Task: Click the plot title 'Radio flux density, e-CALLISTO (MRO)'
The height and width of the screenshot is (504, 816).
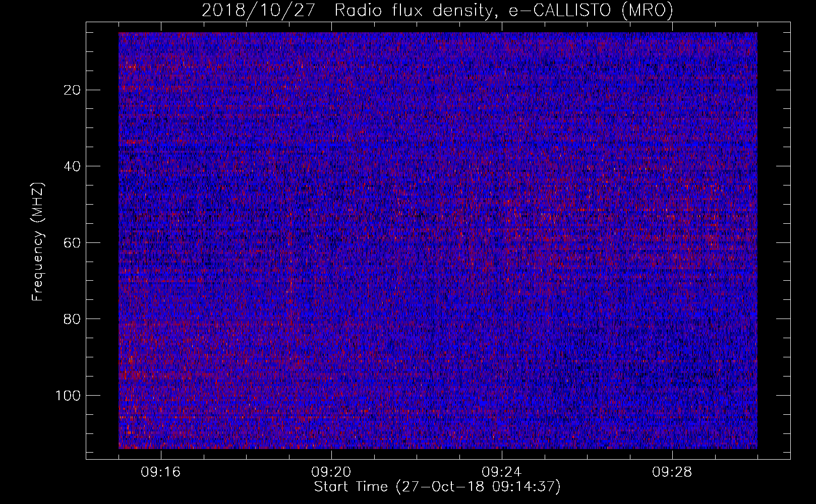Action: point(504,11)
